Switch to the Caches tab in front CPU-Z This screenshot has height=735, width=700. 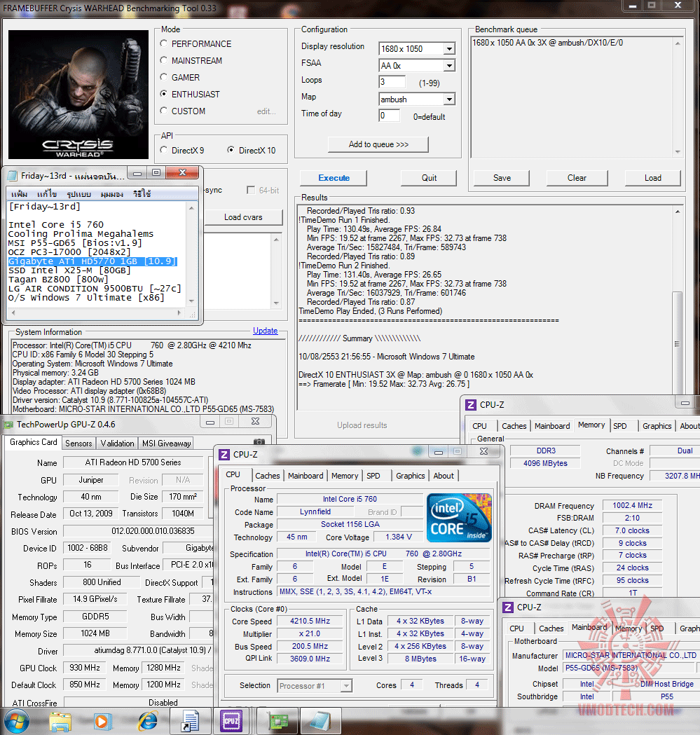[267, 476]
